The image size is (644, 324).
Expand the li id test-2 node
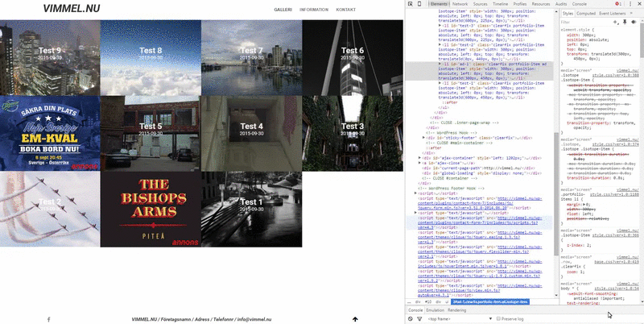440,45
